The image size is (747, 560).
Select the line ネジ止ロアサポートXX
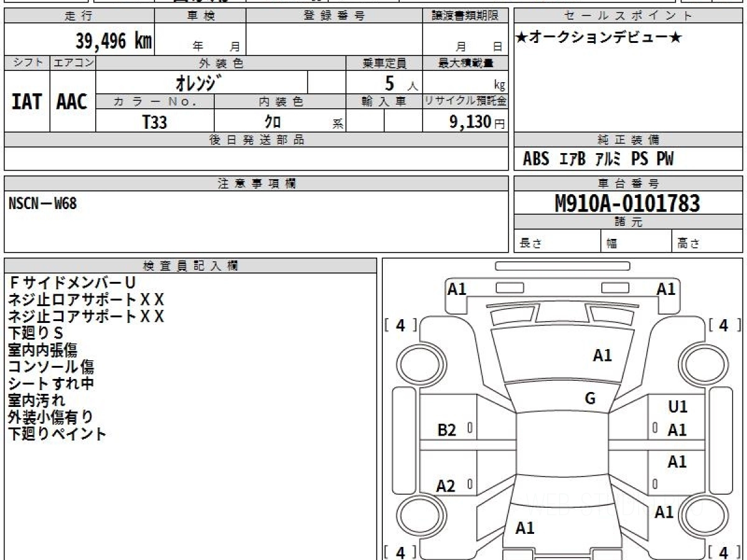[x=87, y=300]
